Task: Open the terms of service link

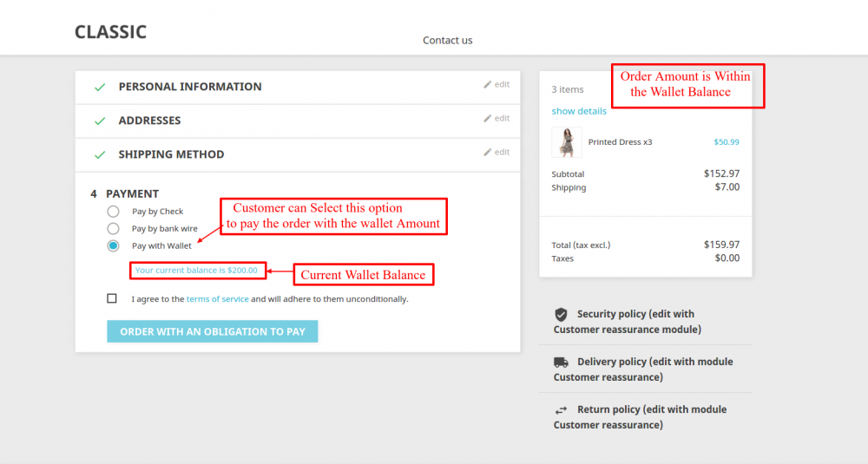Action: pos(218,299)
